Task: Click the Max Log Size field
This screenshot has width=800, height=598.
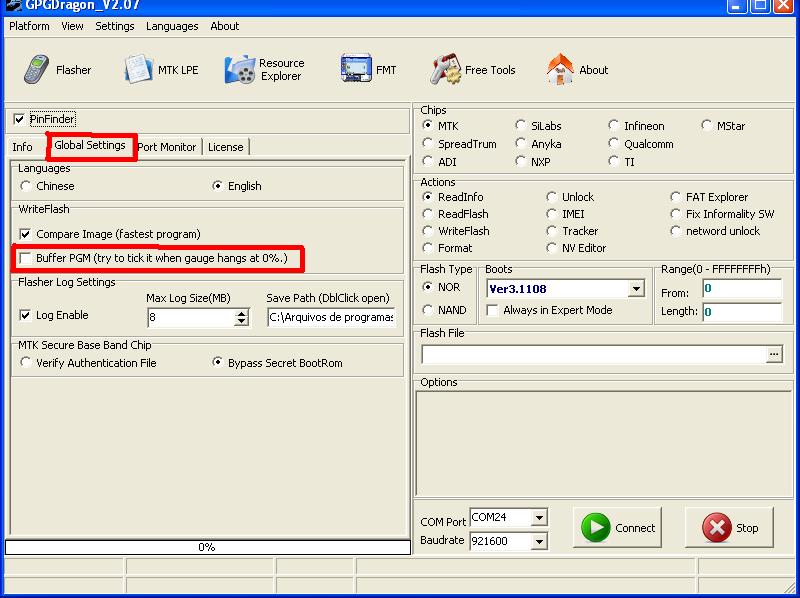Action: pyautogui.click(x=191, y=317)
